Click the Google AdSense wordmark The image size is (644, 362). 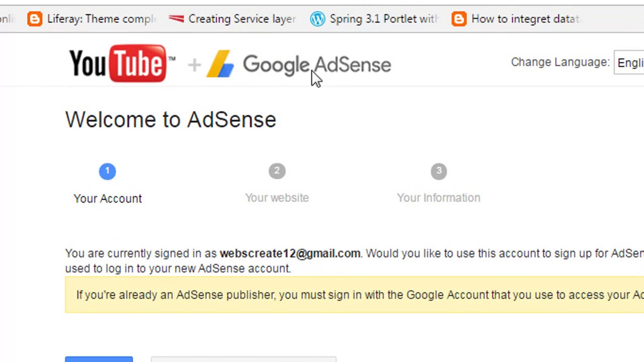coord(316,65)
